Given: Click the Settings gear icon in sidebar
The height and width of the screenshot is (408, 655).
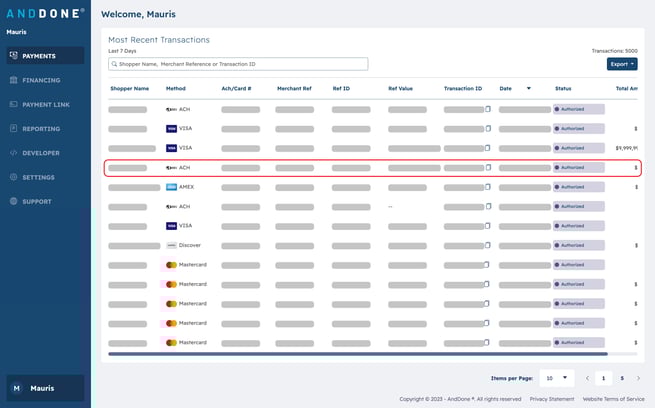Looking at the screenshot, I should point(13,177).
